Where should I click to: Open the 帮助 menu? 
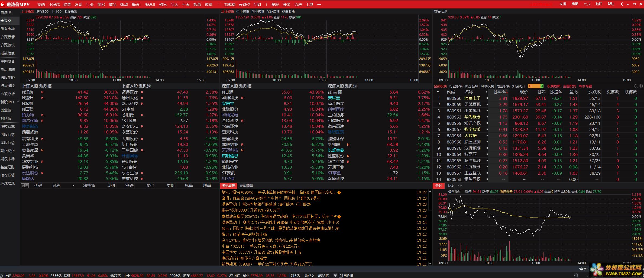click(611, 4)
